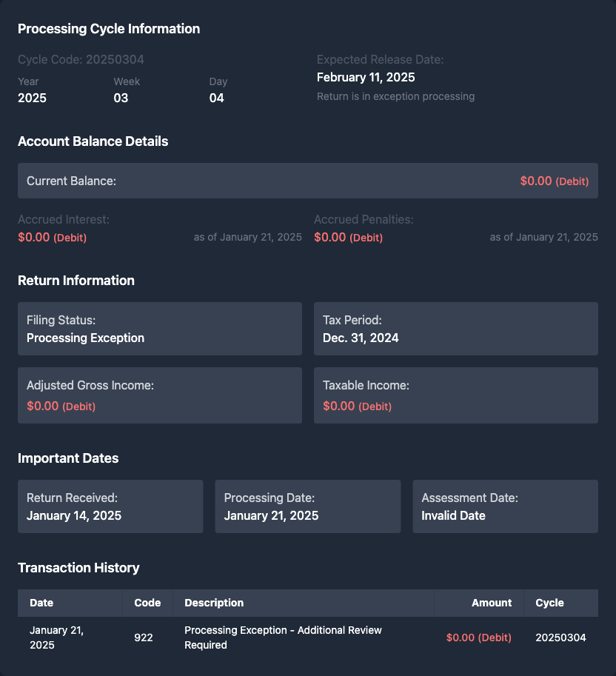The height and width of the screenshot is (676, 616).
Task: Click the Week value 03
Action: 121,98
